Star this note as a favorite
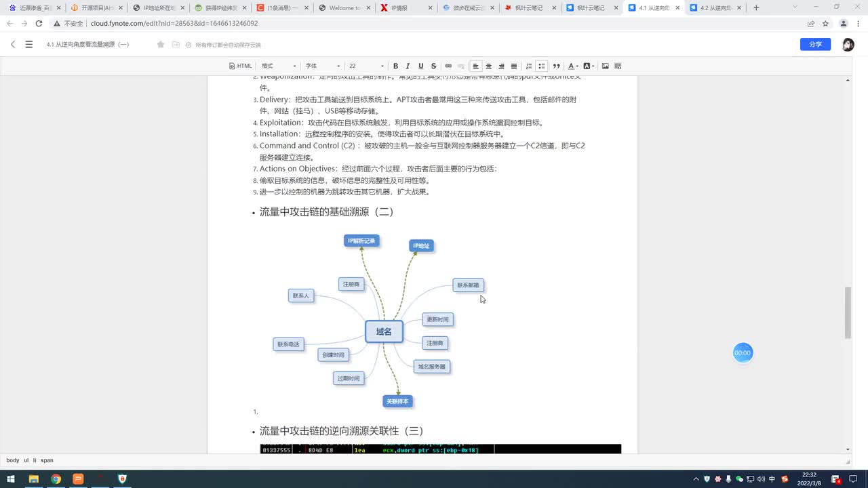 pos(161,44)
